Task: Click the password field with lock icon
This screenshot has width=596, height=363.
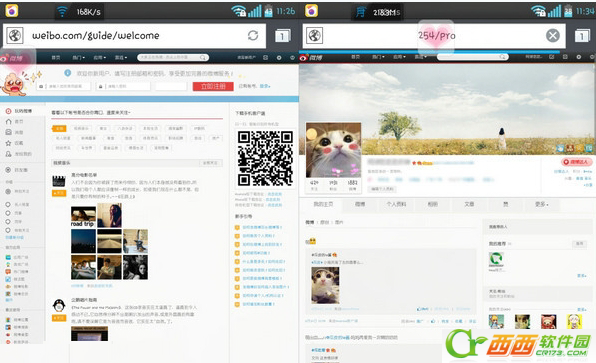Action: [x=123, y=87]
